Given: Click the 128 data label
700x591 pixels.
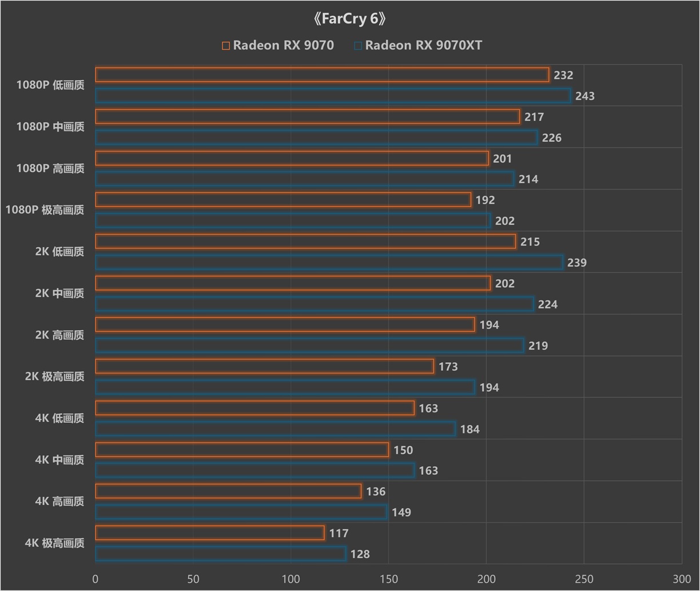Looking at the screenshot, I should click(360, 554).
